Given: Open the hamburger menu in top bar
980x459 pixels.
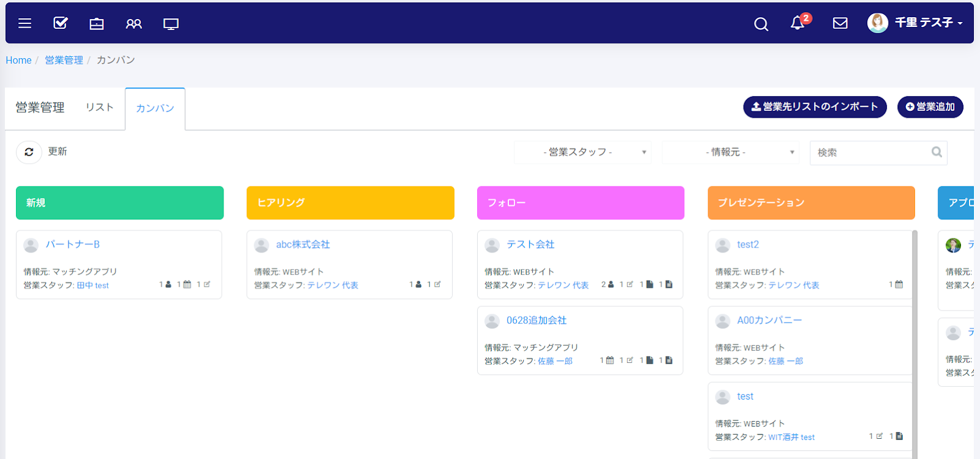Looking at the screenshot, I should coord(24,23).
